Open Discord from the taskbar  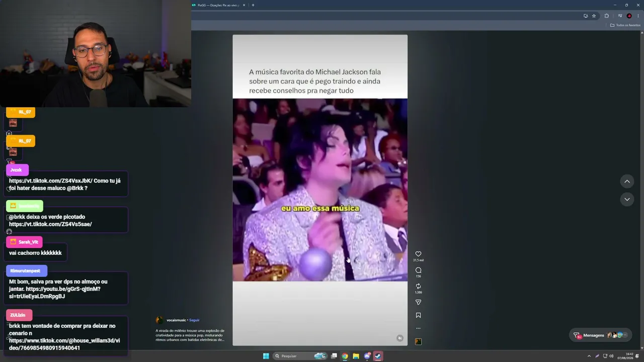[367, 356]
